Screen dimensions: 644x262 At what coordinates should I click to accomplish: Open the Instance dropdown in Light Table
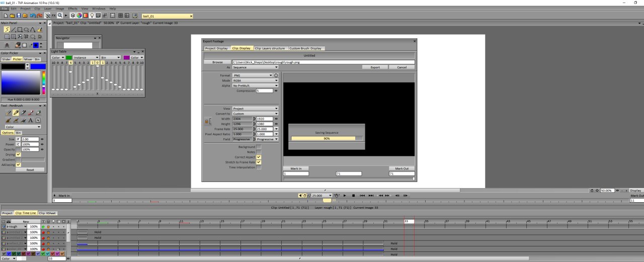coord(86,57)
